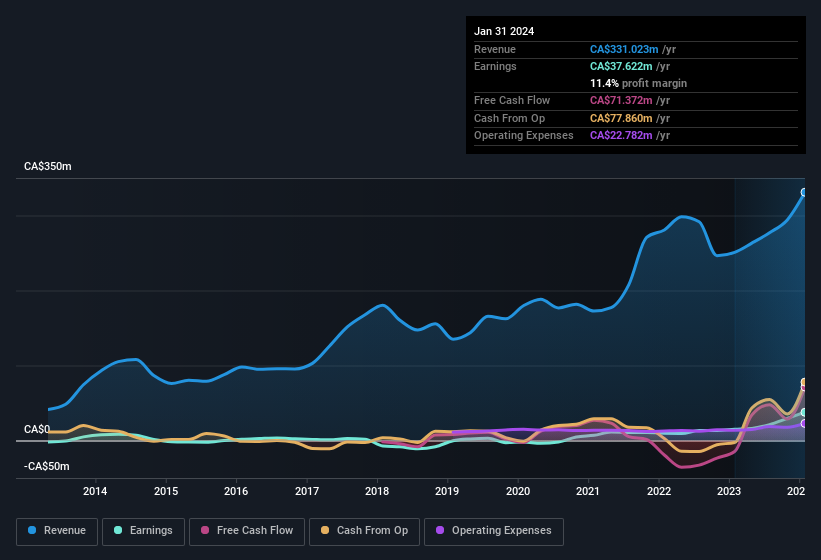821x560 pixels.
Task: Click the 2014 label on the x-axis
Action: click(x=95, y=491)
